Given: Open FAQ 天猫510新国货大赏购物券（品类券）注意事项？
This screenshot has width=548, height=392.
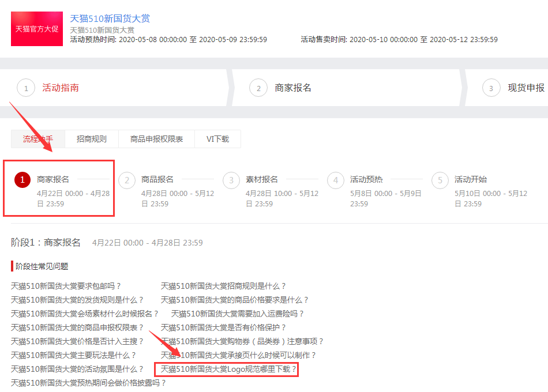Looking at the screenshot, I should point(242,341).
